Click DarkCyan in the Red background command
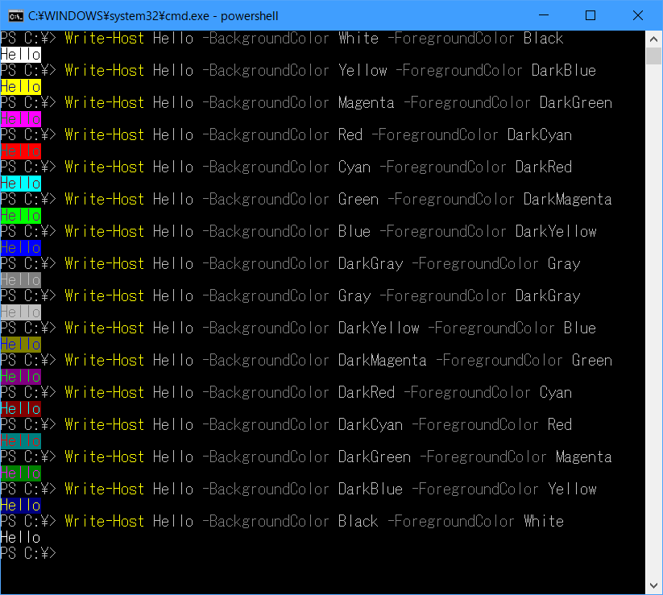Image resolution: width=663 pixels, height=595 pixels. [540, 135]
